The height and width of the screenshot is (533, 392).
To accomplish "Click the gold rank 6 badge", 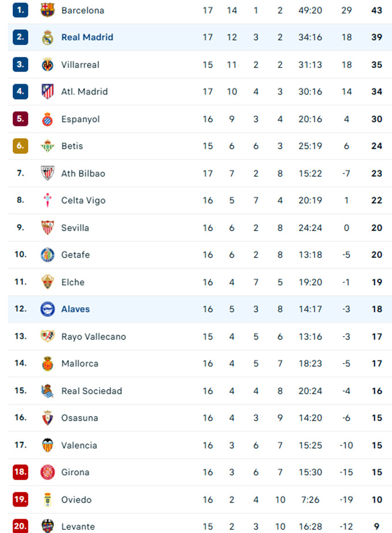I will (21, 146).
